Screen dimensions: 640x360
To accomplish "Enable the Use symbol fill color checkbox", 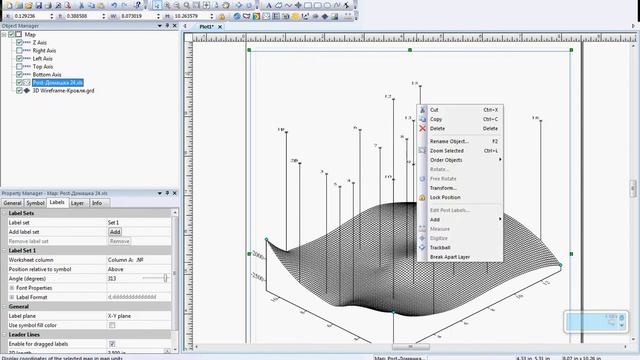I will pyautogui.click(x=112, y=325).
